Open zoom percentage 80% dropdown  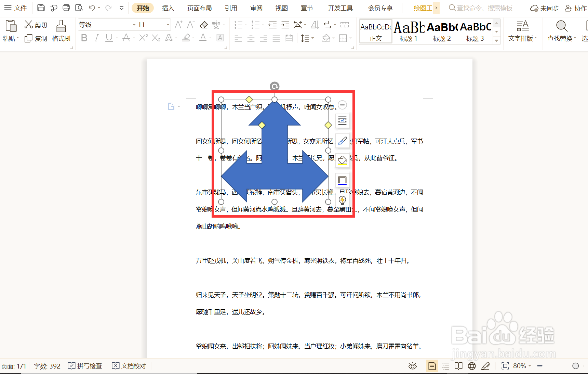[x=522, y=366]
